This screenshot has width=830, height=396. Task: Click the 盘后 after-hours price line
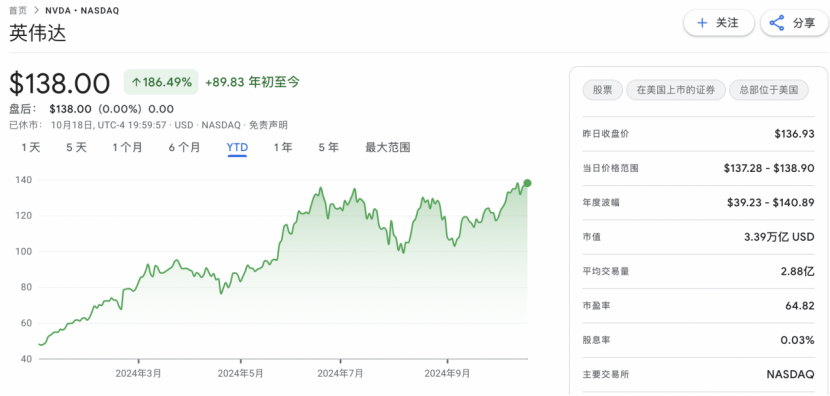[92, 109]
